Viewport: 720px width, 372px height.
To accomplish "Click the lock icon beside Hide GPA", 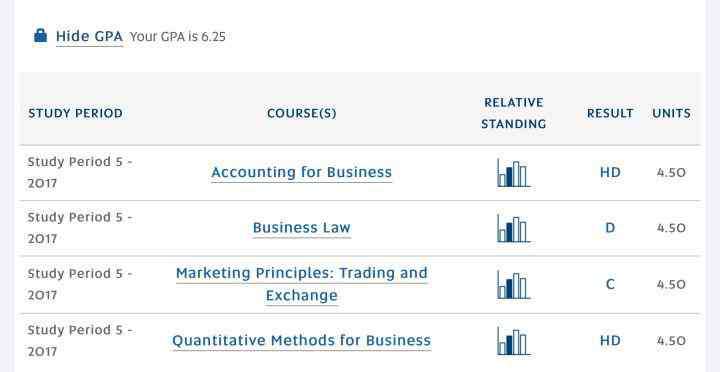I will [x=40, y=35].
